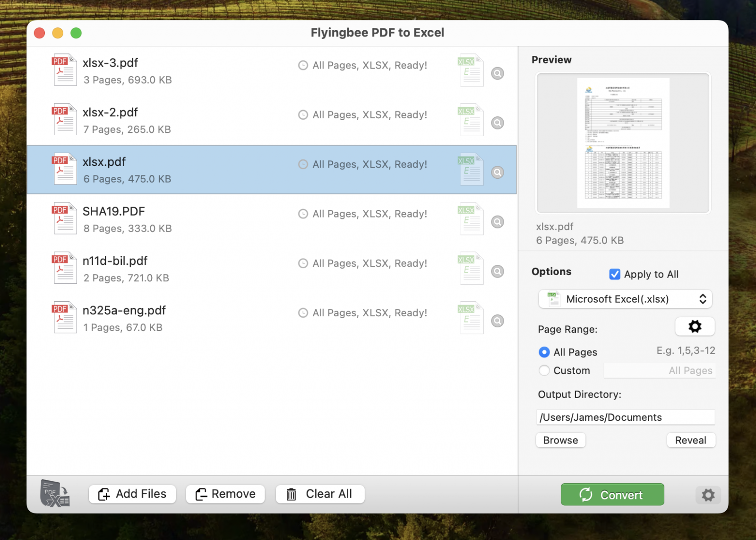The image size is (756, 540).
Task: Click the magnifier icon for xlsx-3.pdf
Action: click(x=498, y=73)
